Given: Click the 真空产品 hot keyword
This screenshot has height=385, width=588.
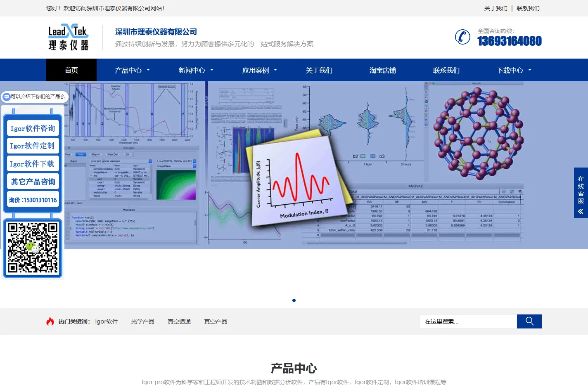Looking at the screenshot, I should [x=216, y=321].
